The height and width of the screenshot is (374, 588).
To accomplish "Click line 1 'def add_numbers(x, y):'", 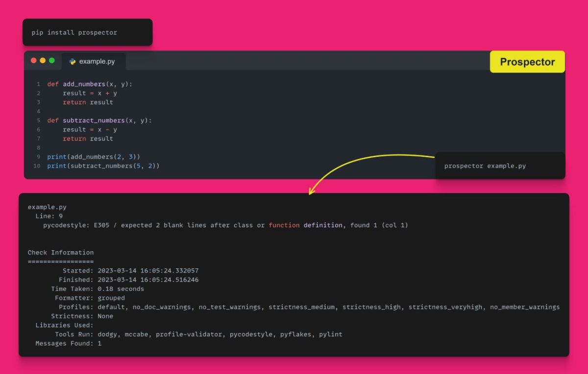I will pyautogui.click(x=90, y=84).
